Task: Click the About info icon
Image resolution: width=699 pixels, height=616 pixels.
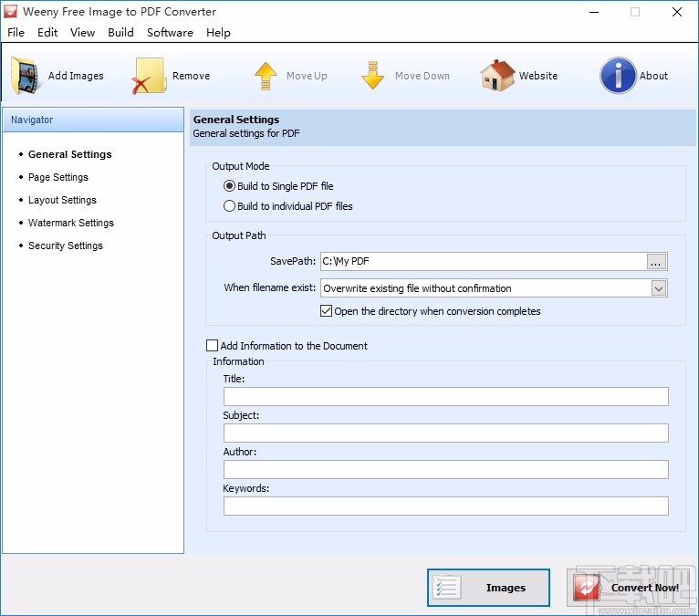Action: point(618,76)
